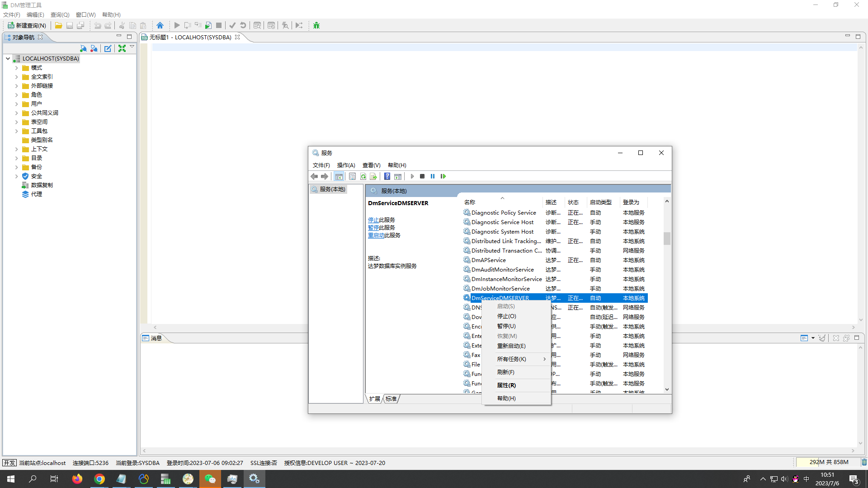Select 属性(R) from the context menu

click(x=506, y=385)
